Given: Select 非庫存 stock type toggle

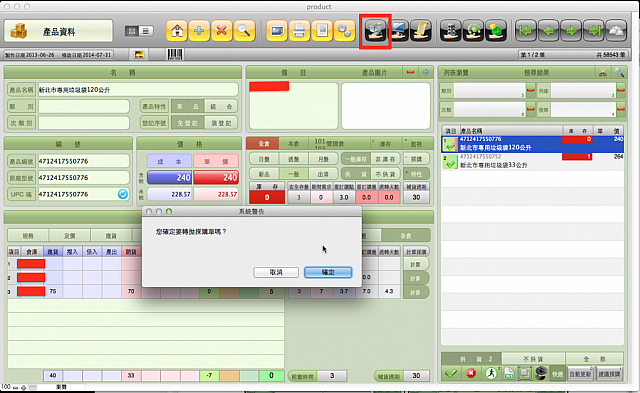Looking at the screenshot, I should (385, 159).
